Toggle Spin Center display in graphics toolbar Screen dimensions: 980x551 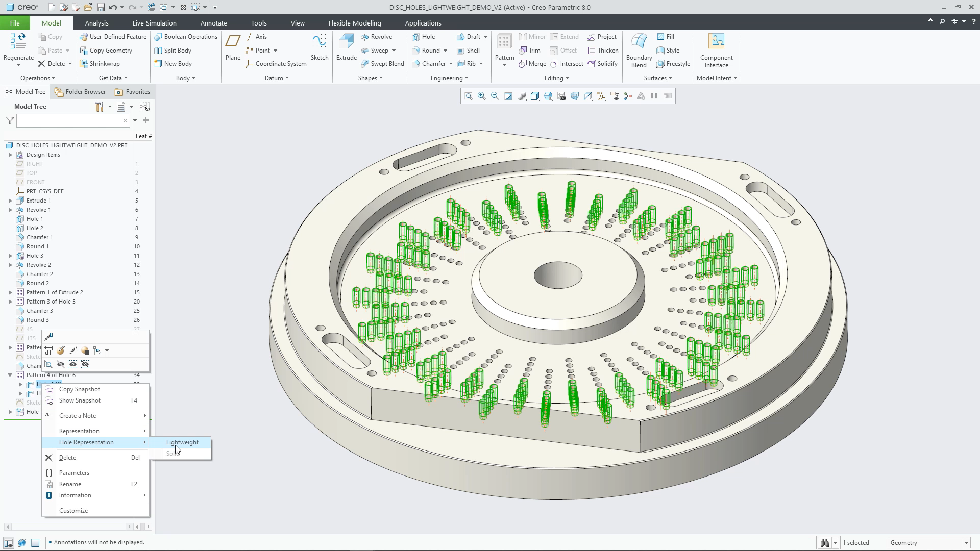click(x=628, y=96)
